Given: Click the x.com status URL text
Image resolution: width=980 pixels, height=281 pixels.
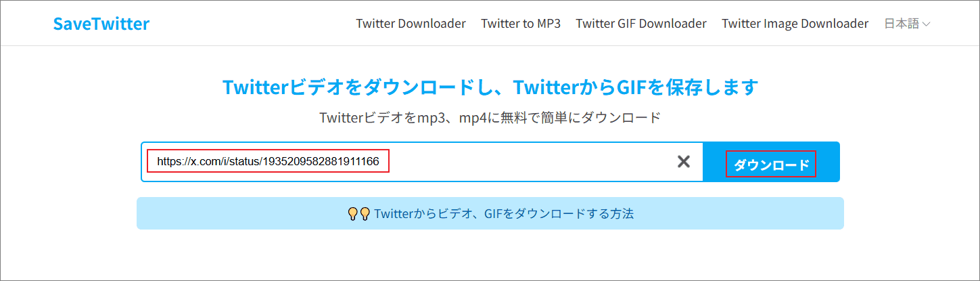Looking at the screenshot, I should 268,162.
